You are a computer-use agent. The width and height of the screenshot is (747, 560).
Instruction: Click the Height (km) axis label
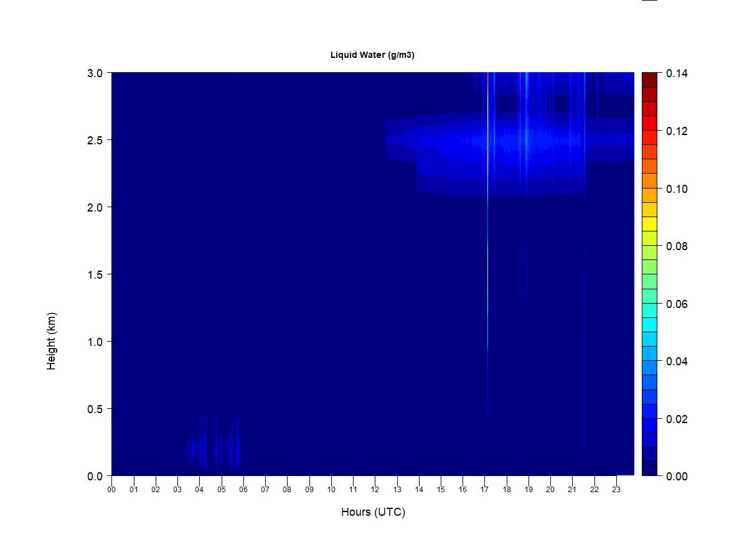(x=51, y=341)
